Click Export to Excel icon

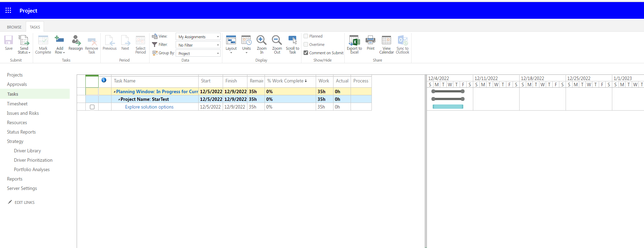(x=354, y=40)
